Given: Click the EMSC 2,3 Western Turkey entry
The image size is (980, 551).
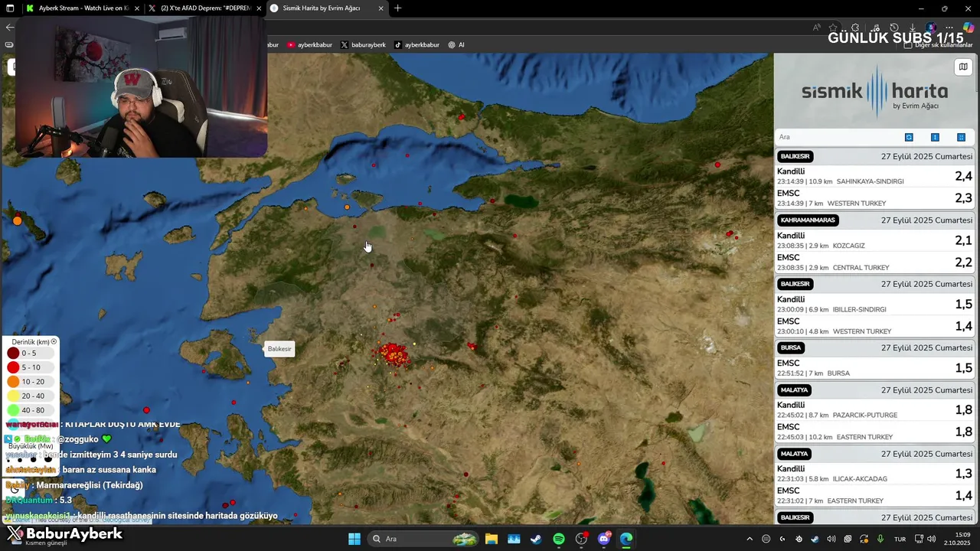Looking at the screenshot, I should coord(874,198).
